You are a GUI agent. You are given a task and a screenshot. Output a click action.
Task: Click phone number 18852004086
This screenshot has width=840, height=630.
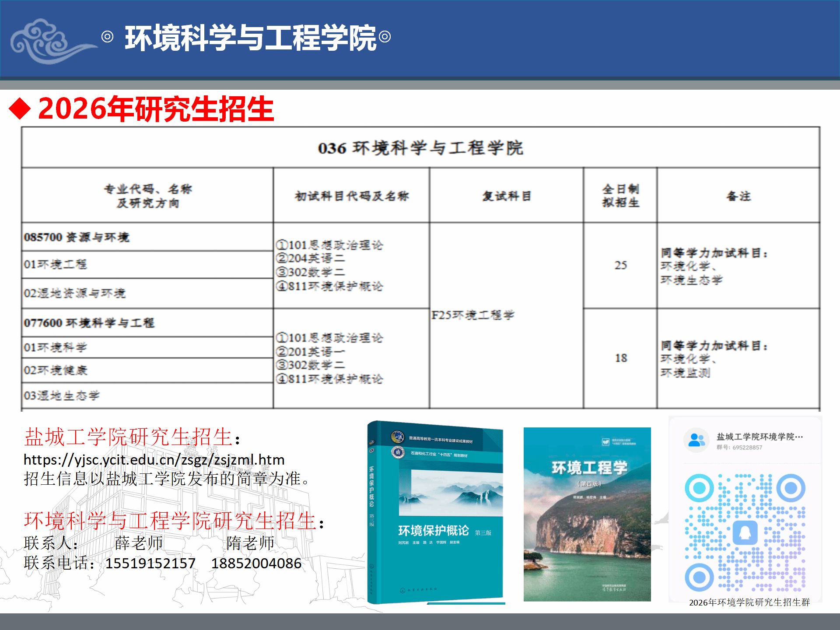[256, 563]
